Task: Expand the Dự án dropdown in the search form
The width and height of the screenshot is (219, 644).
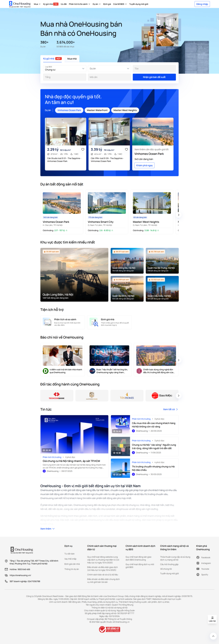Action: [109, 69]
